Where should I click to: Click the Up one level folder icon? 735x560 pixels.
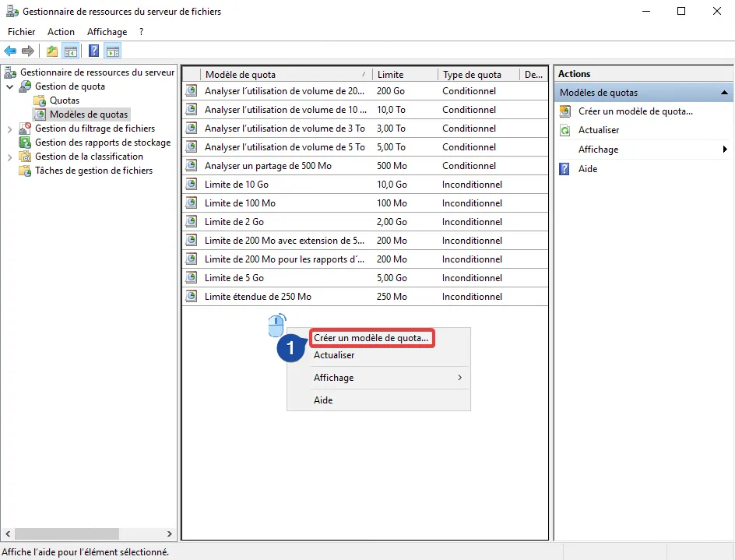[x=51, y=51]
